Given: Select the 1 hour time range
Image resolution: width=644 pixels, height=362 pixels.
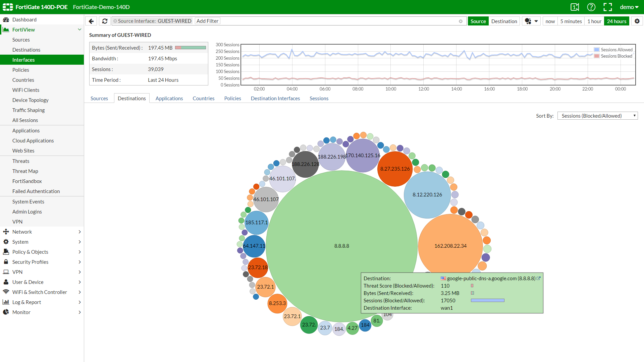Looking at the screenshot, I should tap(594, 21).
